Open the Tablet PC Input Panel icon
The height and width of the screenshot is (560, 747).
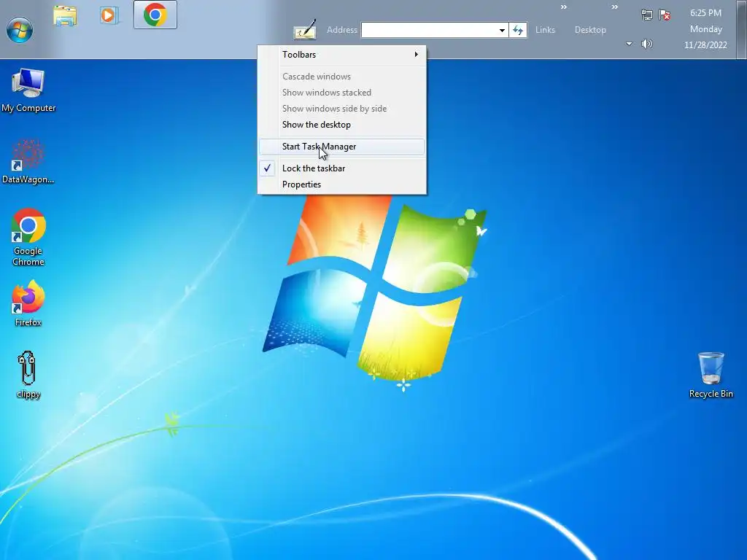tap(305, 29)
